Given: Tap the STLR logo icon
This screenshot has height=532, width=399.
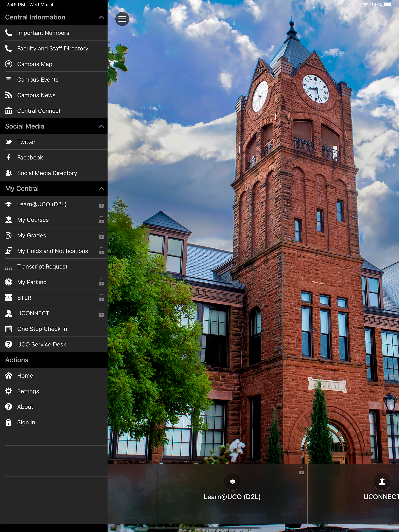Looking at the screenshot, I should [x=9, y=298].
